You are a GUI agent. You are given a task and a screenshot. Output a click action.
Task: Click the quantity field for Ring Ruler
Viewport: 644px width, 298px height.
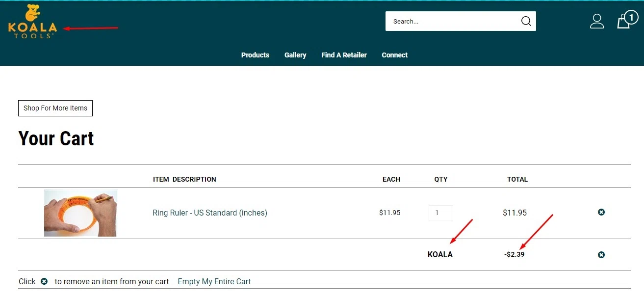click(x=441, y=213)
